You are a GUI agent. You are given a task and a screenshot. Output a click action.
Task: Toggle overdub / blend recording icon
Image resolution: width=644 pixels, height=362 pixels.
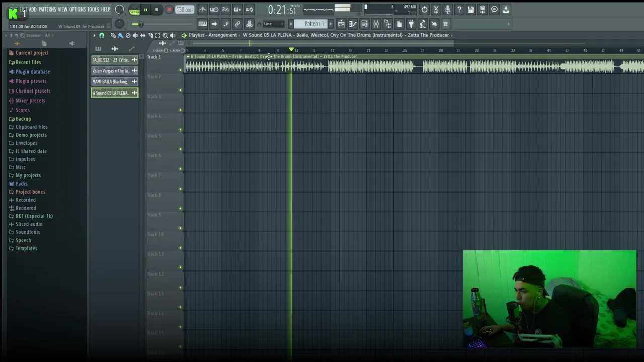(x=237, y=9)
